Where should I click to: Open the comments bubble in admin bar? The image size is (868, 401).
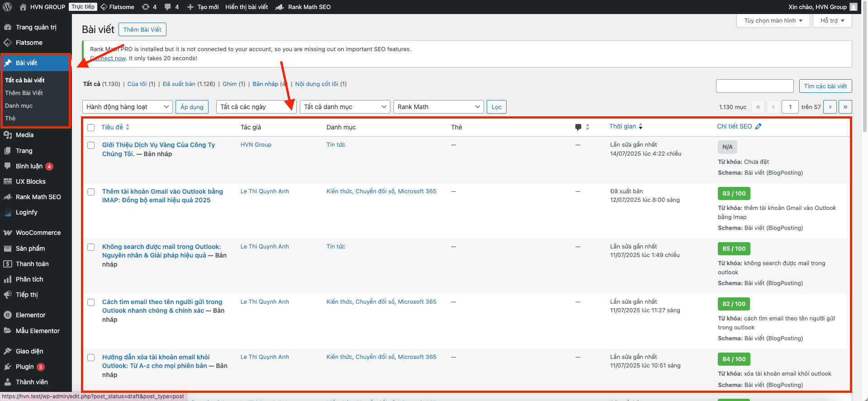[171, 7]
